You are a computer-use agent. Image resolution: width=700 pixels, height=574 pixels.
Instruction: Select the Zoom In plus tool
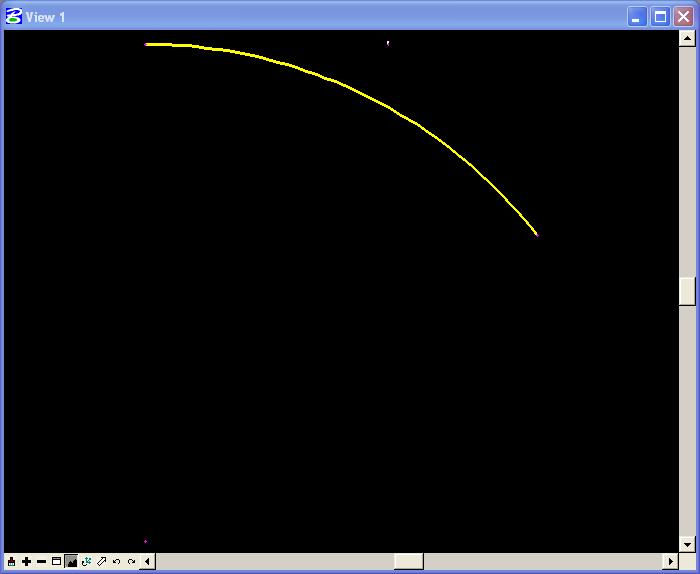click(26, 562)
